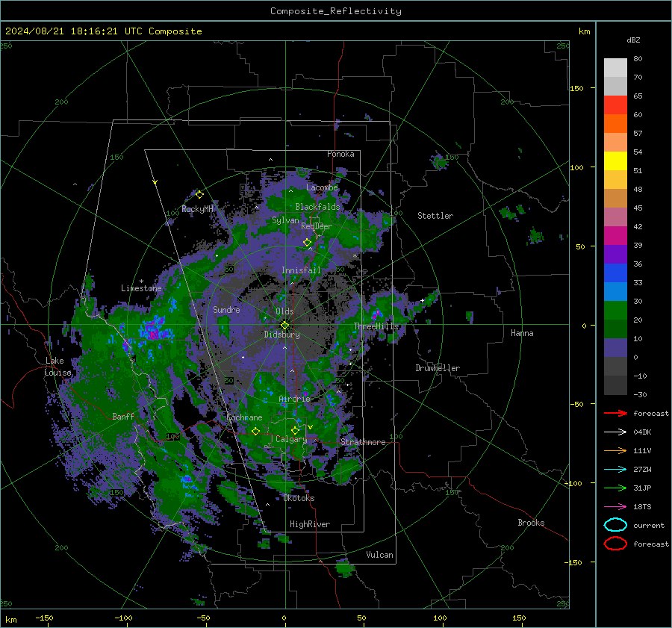Select the blue 33-36 dBZ swatch

[615, 273]
